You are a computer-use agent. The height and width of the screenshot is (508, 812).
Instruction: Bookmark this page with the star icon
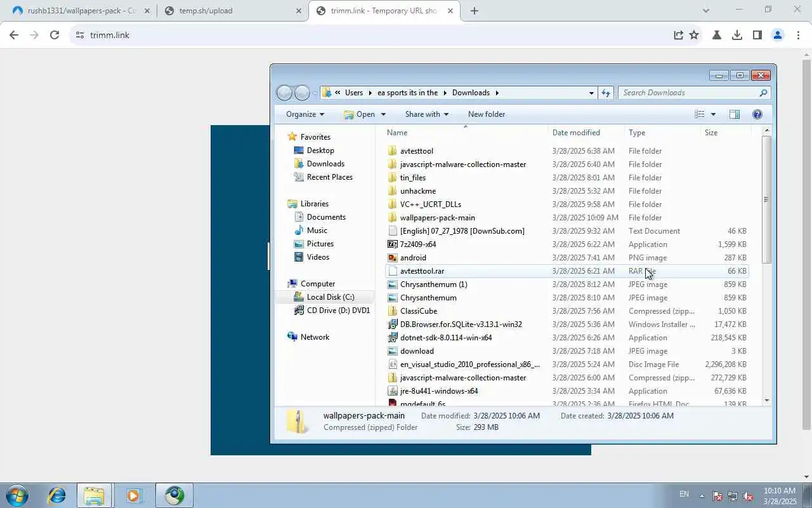[x=694, y=35]
